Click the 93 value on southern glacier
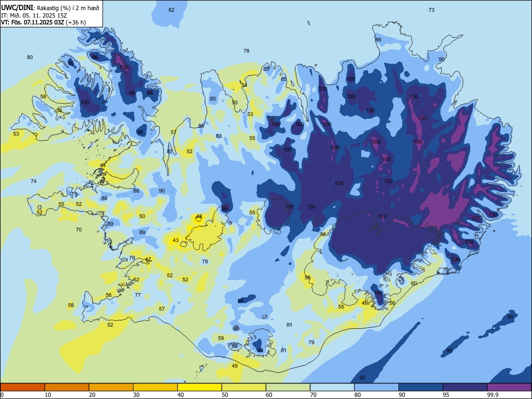The width and height of the screenshot is (532, 399). point(260,350)
